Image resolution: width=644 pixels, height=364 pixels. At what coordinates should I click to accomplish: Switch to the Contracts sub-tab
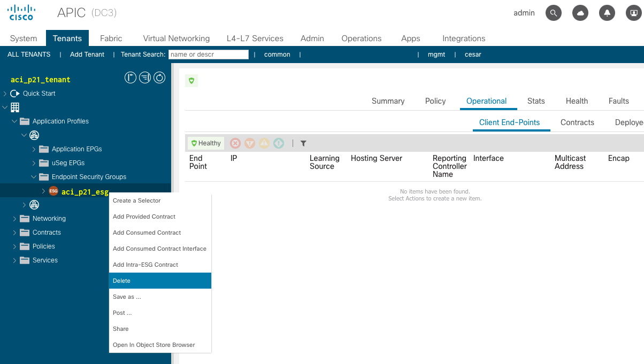(577, 122)
